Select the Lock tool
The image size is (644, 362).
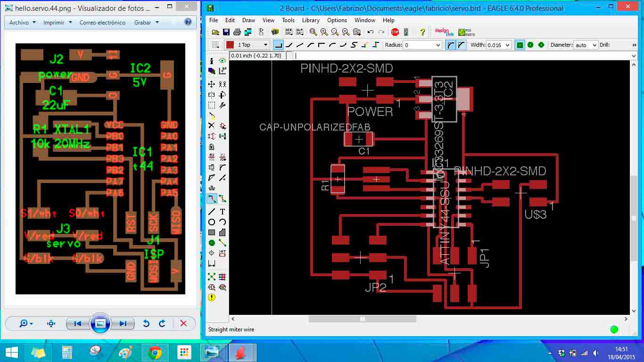[212, 147]
